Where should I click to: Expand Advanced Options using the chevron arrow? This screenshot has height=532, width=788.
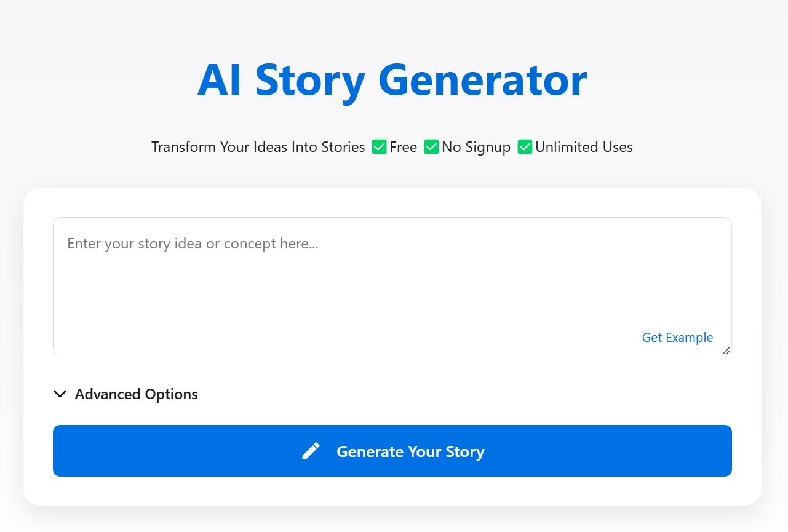click(60, 394)
